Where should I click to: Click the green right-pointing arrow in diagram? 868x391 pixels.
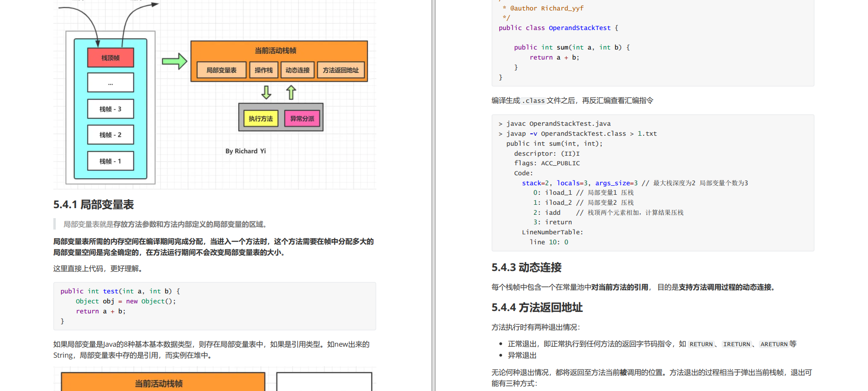click(174, 61)
